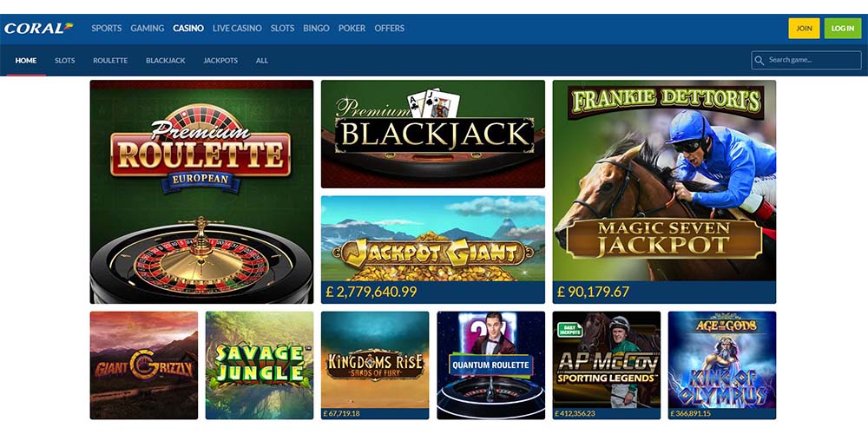Click the yellow Join button

pyautogui.click(x=804, y=29)
